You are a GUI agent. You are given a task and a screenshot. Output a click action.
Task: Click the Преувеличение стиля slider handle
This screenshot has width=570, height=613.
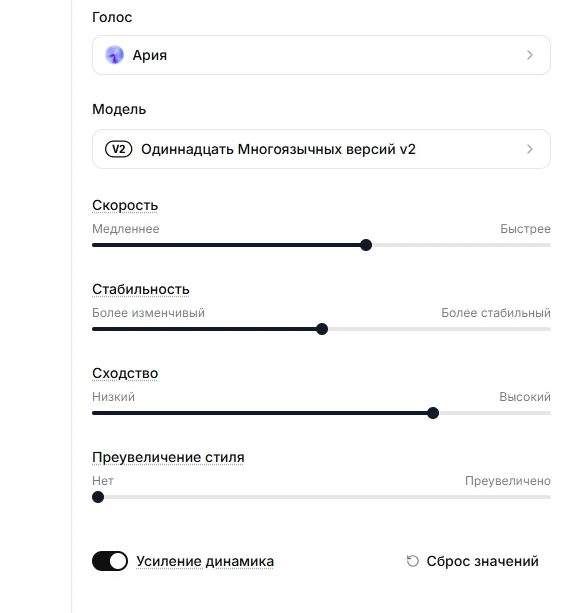click(x=98, y=497)
